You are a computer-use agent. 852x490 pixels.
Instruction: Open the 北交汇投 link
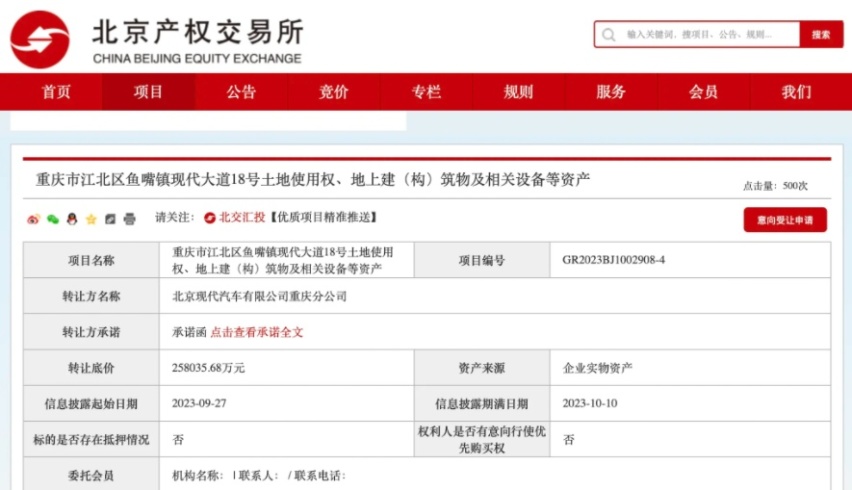[x=242, y=217]
